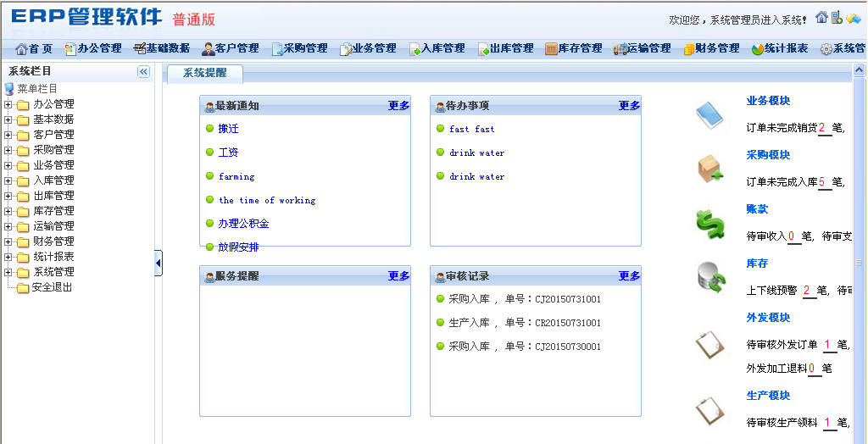Open the 办理公积金 notice link

pos(243,224)
